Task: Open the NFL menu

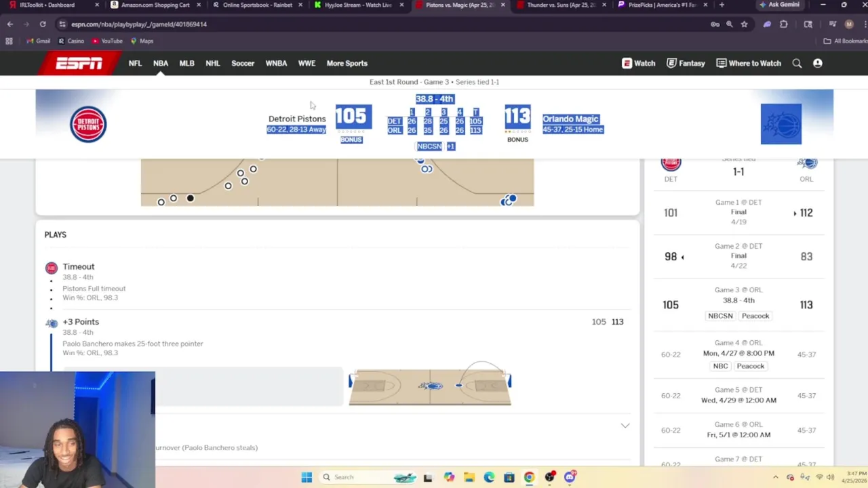Action: coord(135,63)
